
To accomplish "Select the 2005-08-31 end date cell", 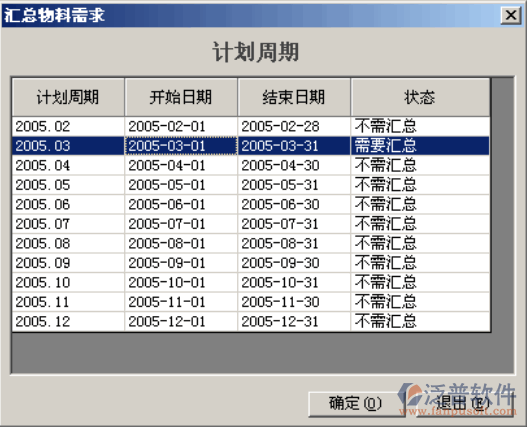I will [294, 243].
